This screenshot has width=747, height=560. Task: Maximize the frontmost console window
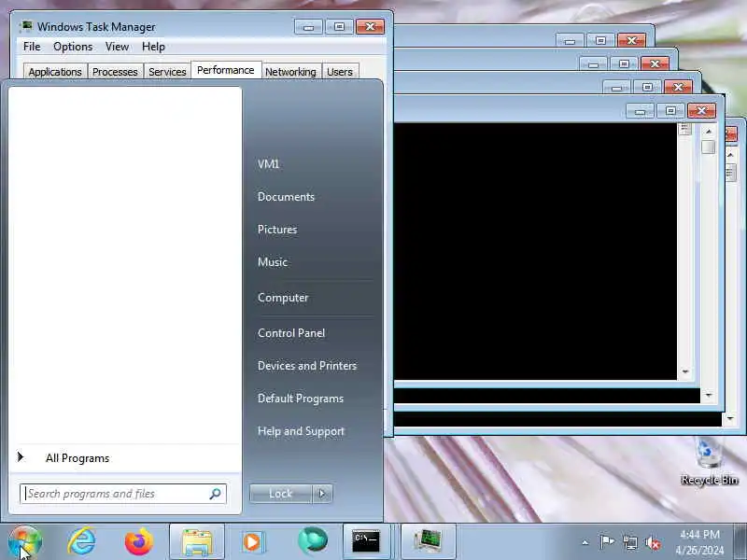[x=670, y=111]
